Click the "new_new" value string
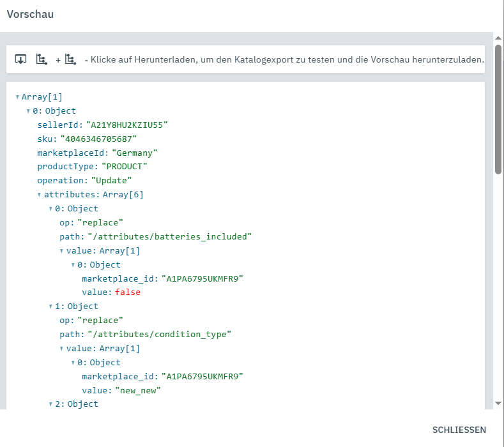This screenshot has height=447, width=504. point(137,390)
